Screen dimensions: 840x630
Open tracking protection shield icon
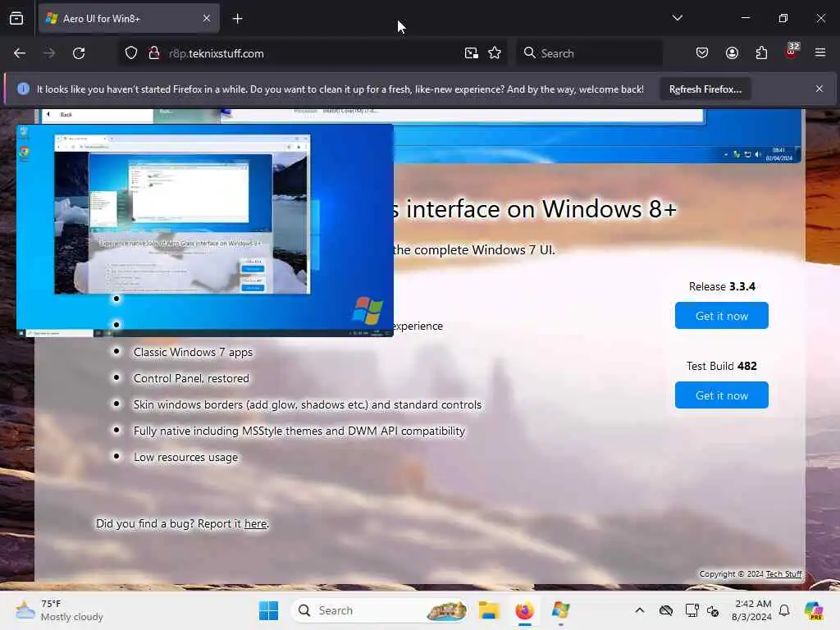[131, 53]
